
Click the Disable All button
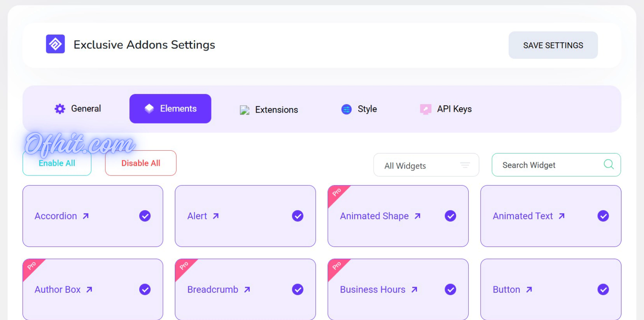coord(141,163)
